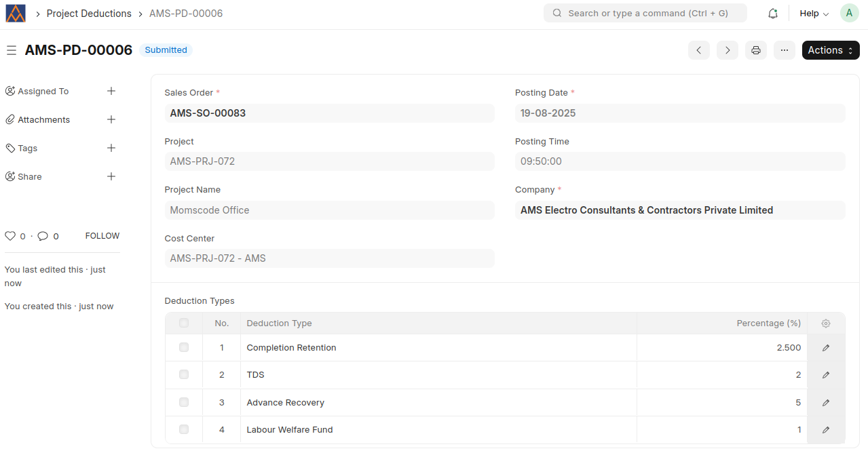Select the TDS row checkbox

click(184, 374)
